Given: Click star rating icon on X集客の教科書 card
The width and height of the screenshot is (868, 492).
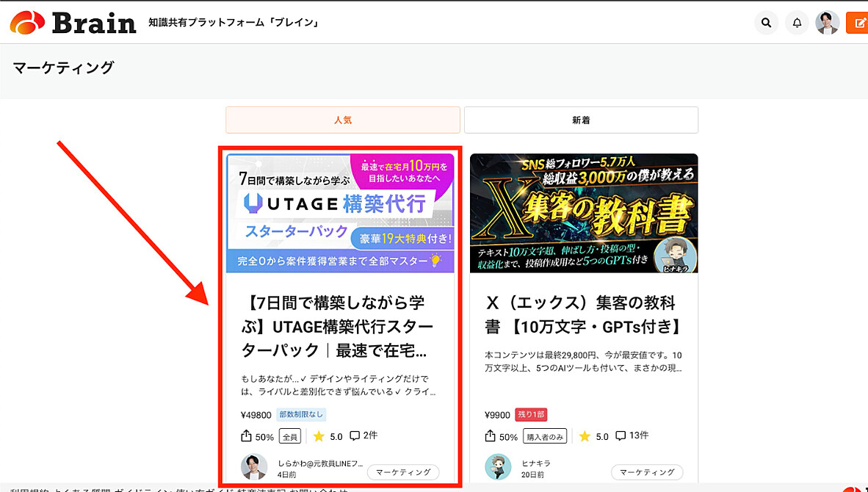Looking at the screenshot, I should coord(585,437).
